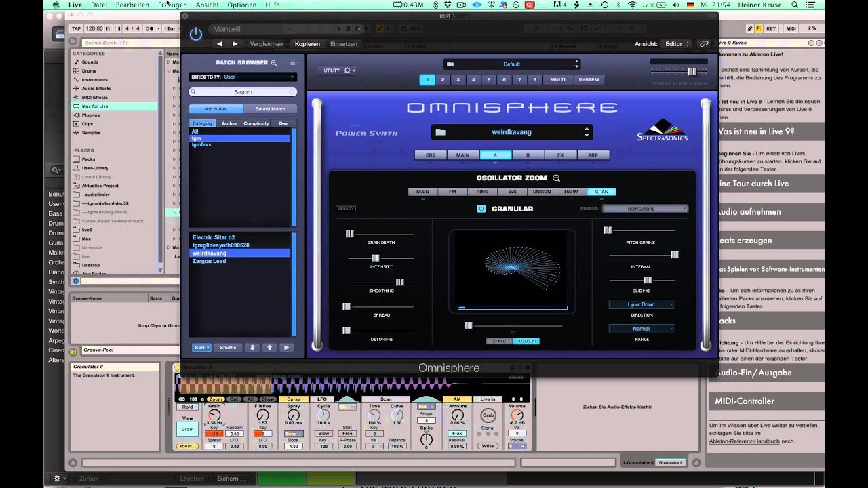Click the Oscillator Zoom out magnifier icon
Screen dimensions: 868x488
(556, 178)
